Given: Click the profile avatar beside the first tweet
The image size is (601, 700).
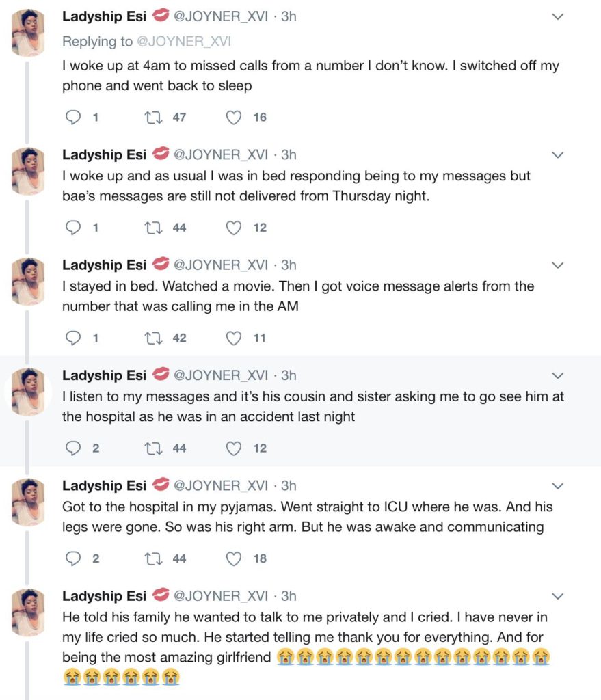Looking at the screenshot, I should [x=29, y=32].
